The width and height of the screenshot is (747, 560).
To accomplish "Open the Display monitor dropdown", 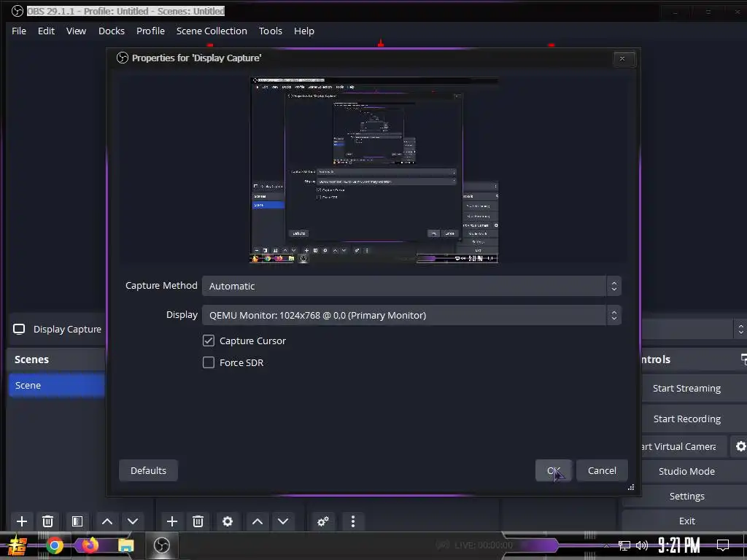I will [411, 315].
